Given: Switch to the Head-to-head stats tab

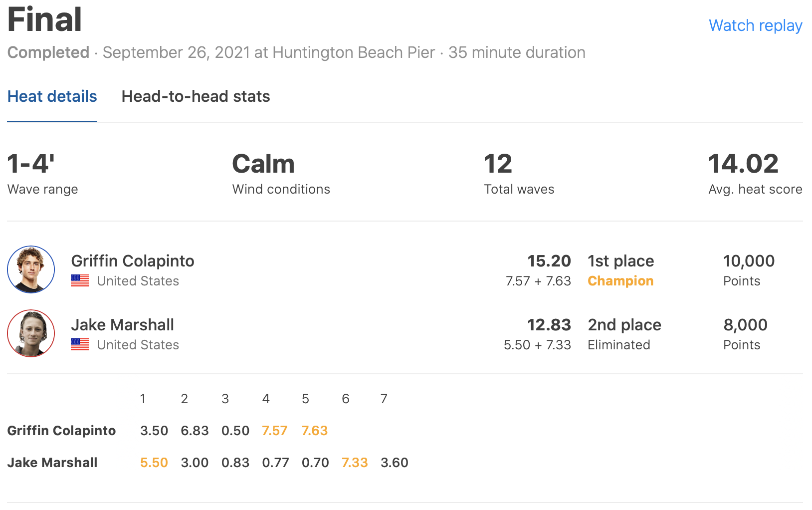Looking at the screenshot, I should 196,96.
